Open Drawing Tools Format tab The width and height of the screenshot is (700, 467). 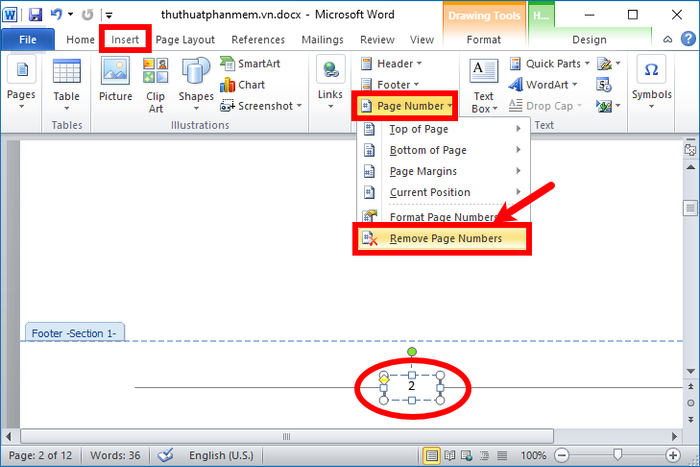coord(483,40)
